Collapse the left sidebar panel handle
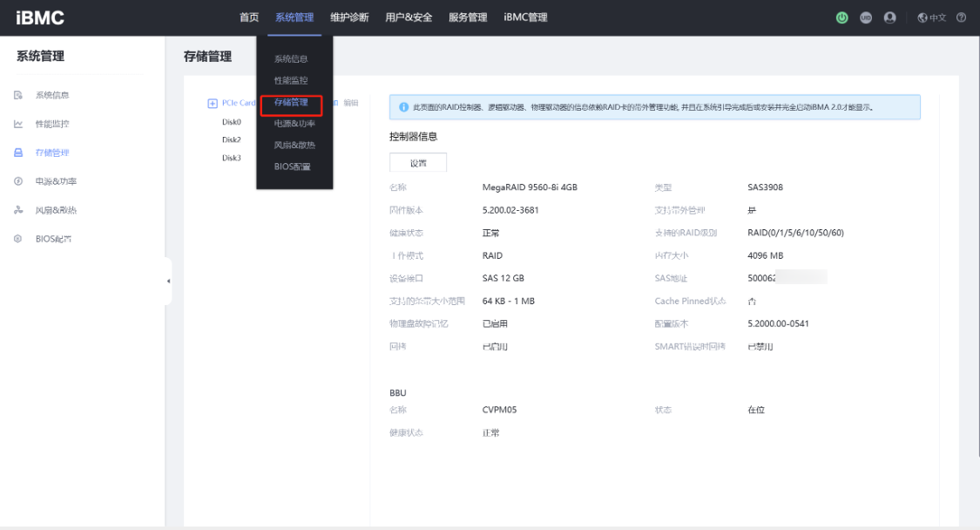Screen dimensions: 980x530 pos(168,281)
